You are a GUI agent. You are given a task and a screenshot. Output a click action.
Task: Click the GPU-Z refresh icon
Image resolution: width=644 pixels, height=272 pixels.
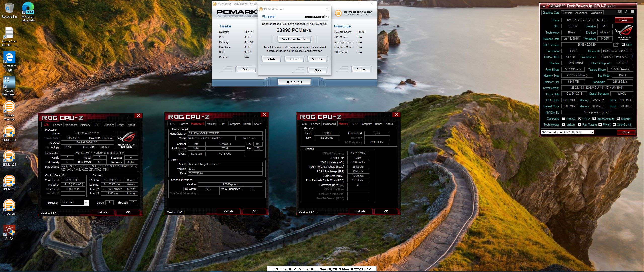(x=626, y=12)
